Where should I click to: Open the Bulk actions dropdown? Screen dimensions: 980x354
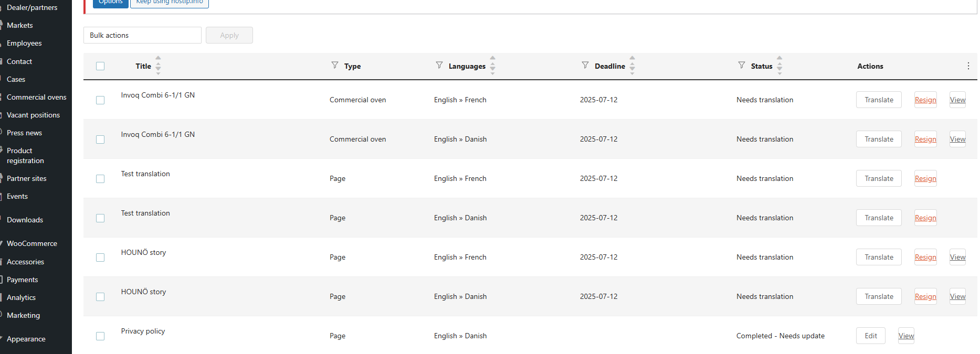[x=142, y=35]
